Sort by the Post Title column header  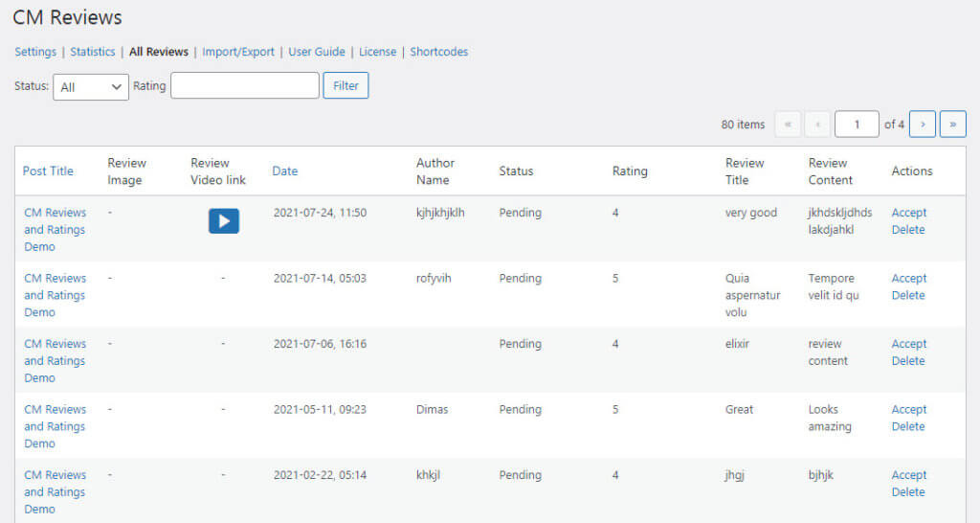[48, 171]
